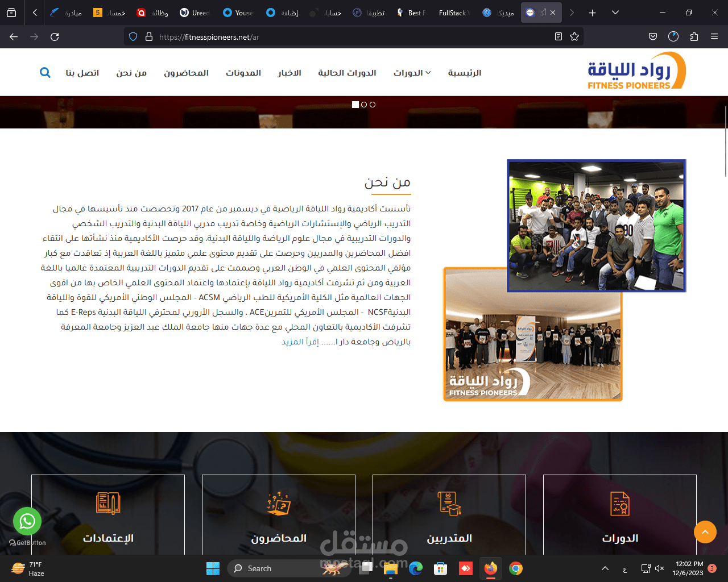This screenshot has width=728, height=582.
Task: Open group photo with orange border
Action: (532, 334)
